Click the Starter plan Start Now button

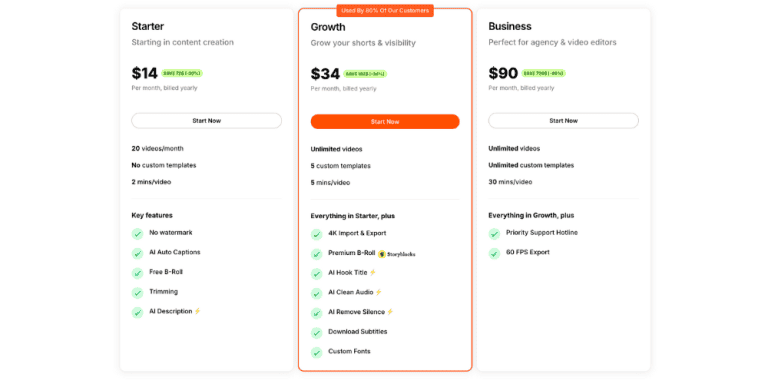pyautogui.click(x=206, y=120)
